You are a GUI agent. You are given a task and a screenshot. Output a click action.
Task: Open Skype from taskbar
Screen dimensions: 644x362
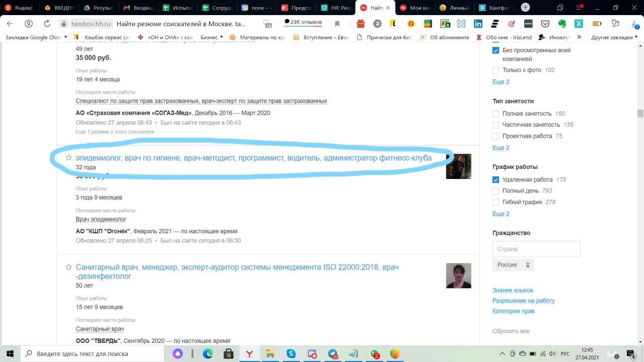pos(291,353)
